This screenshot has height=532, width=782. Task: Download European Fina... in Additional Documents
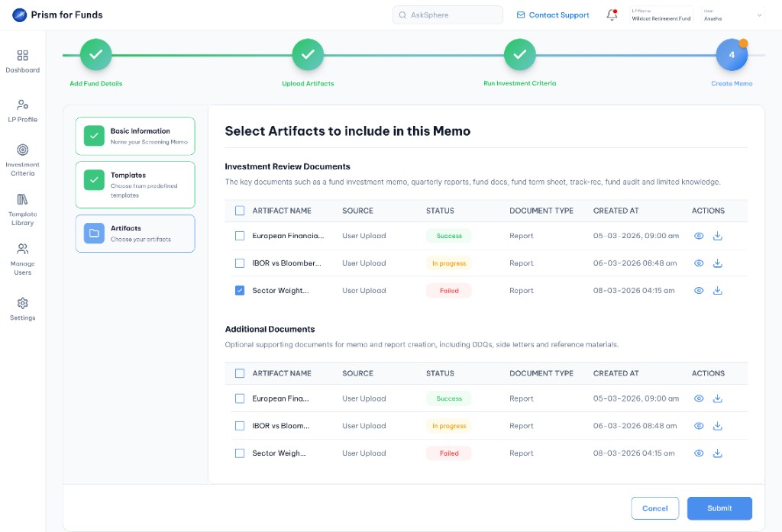tap(718, 398)
